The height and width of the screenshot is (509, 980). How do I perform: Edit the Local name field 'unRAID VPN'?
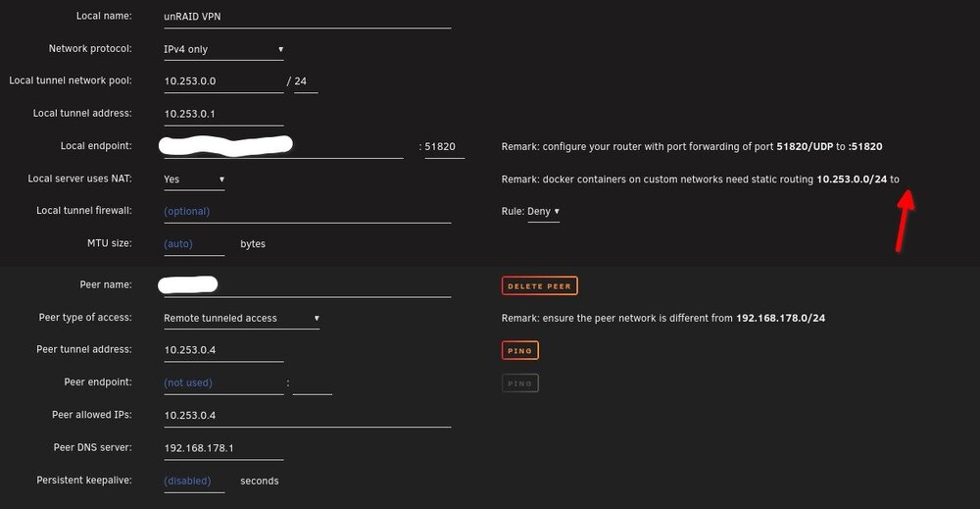click(x=307, y=17)
